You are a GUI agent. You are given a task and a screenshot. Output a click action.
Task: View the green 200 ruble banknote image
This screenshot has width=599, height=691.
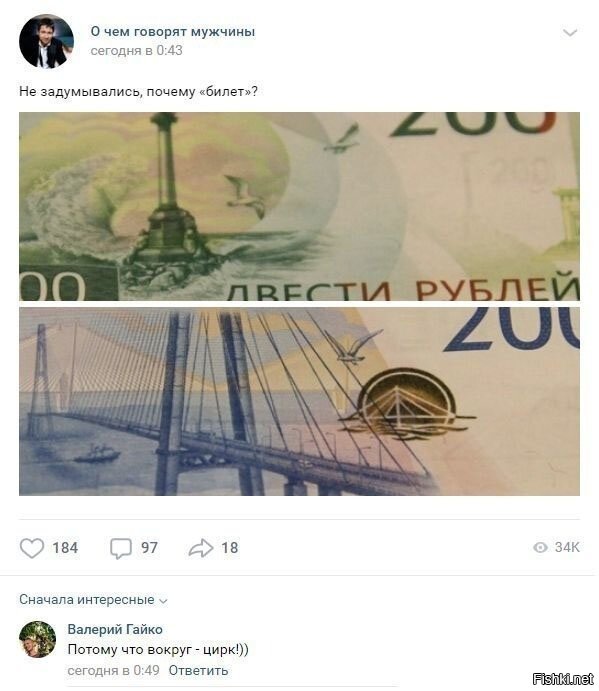[x=299, y=206]
